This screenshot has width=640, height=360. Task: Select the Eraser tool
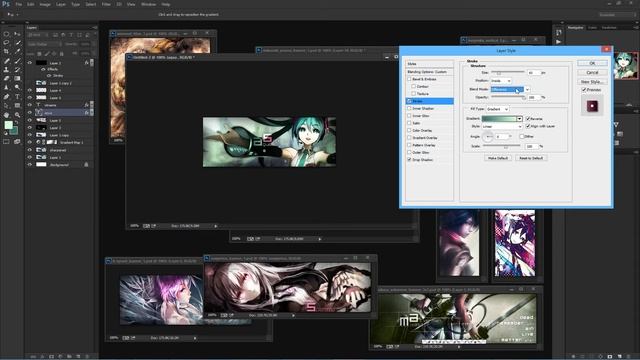[x=6, y=78]
